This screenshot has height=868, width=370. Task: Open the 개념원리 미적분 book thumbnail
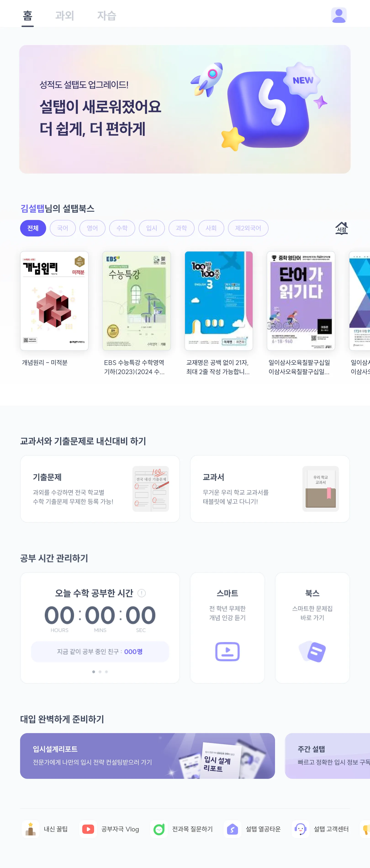tap(54, 300)
